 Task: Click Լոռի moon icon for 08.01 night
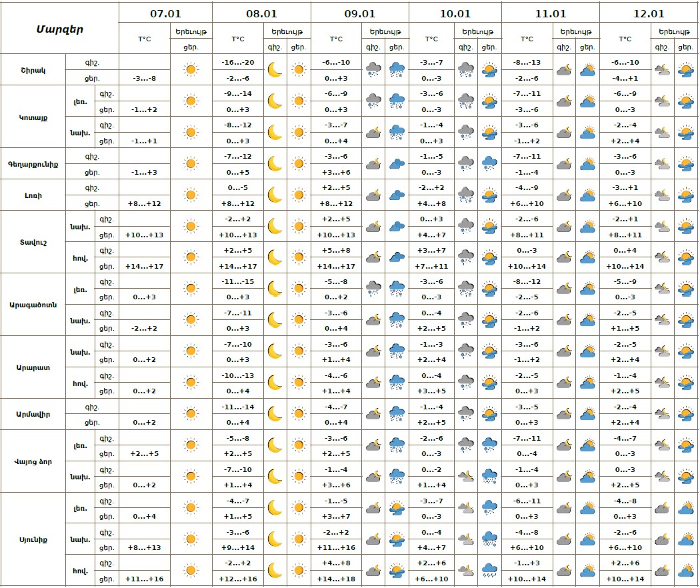point(275,195)
